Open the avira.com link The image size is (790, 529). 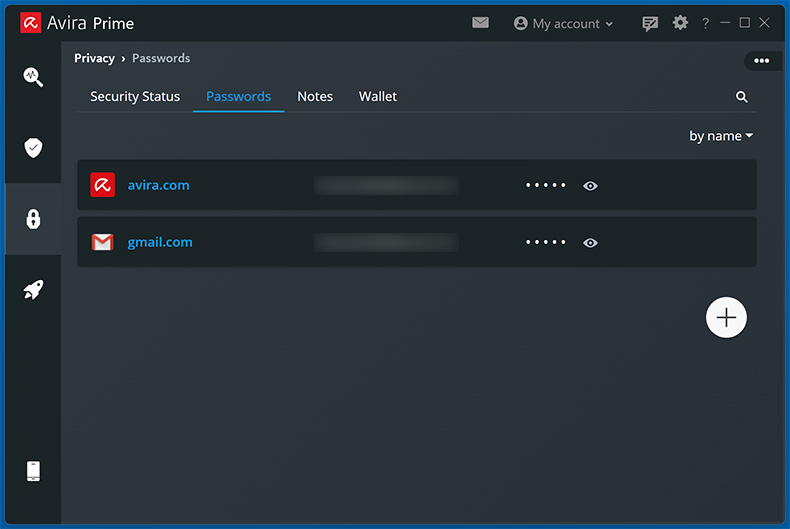point(159,185)
